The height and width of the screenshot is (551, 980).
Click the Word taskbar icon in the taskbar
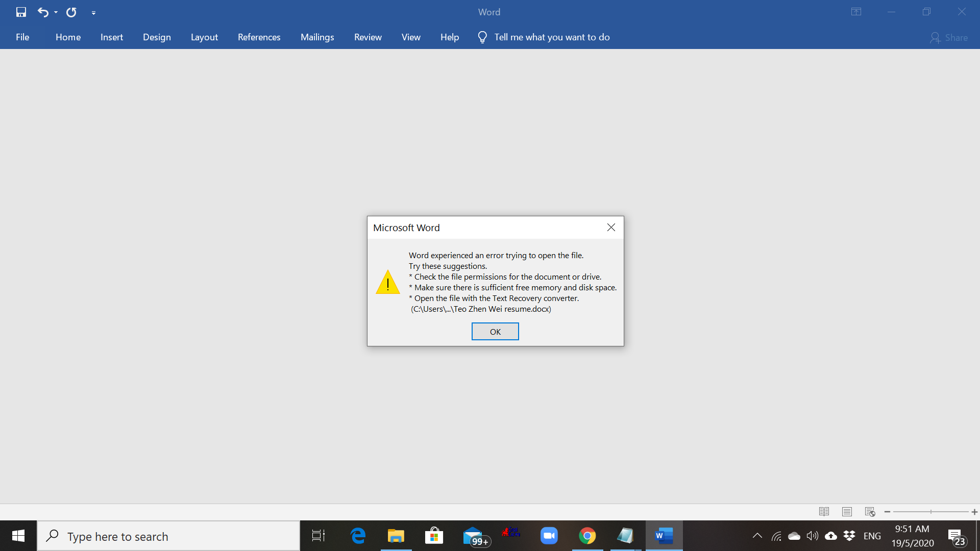664,536
